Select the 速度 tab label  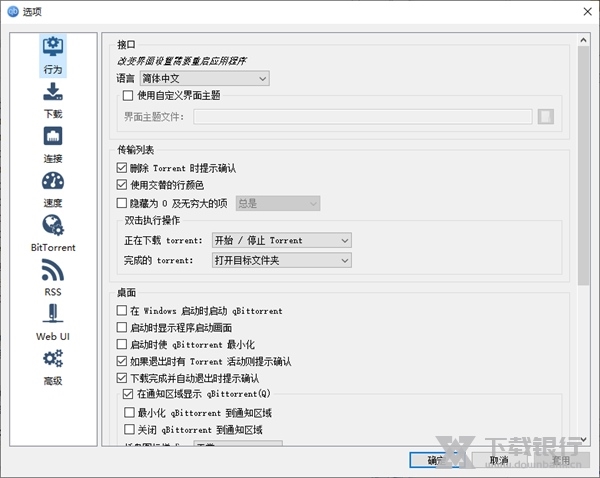tap(53, 203)
